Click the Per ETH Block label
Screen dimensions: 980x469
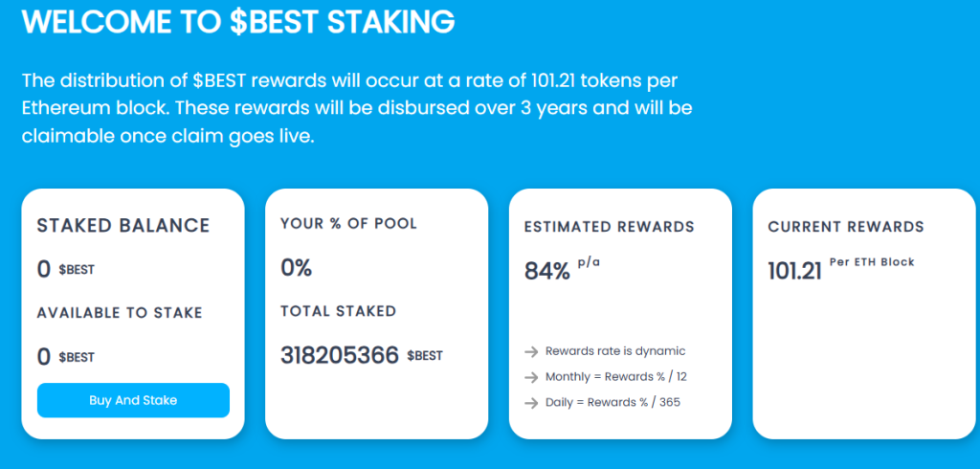(x=872, y=262)
